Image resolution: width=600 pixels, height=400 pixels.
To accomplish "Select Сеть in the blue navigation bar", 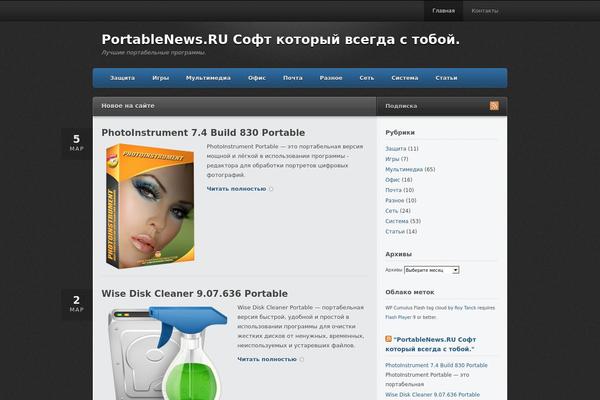I will pyautogui.click(x=367, y=78).
